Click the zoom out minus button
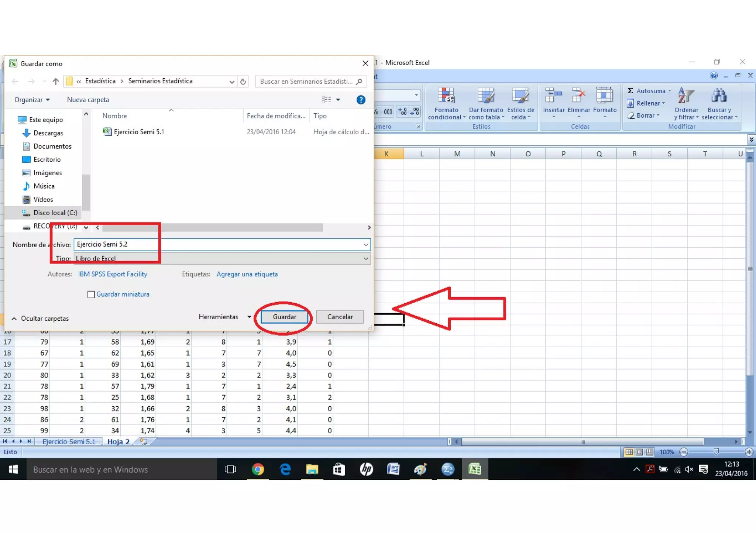The height and width of the screenshot is (534, 756). click(x=684, y=452)
